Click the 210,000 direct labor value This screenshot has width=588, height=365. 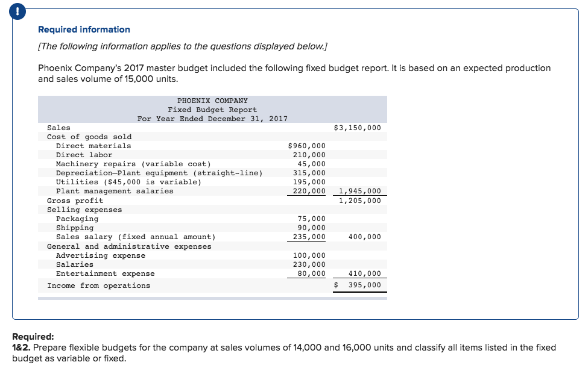309,155
